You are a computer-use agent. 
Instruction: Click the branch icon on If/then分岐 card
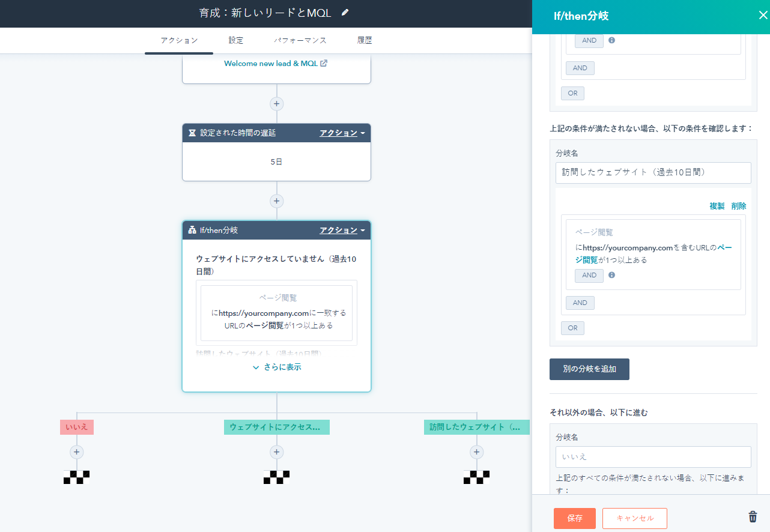pos(192,230)
